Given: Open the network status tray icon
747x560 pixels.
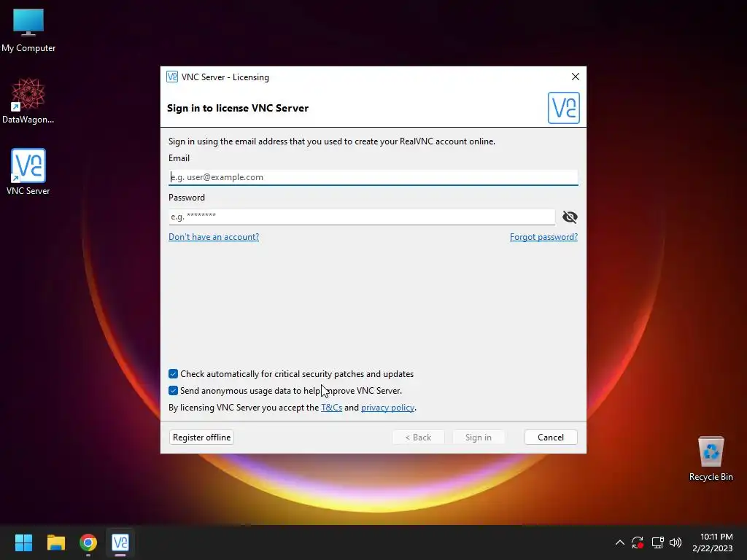Looking at the screenshot, I should coord(657,542).
